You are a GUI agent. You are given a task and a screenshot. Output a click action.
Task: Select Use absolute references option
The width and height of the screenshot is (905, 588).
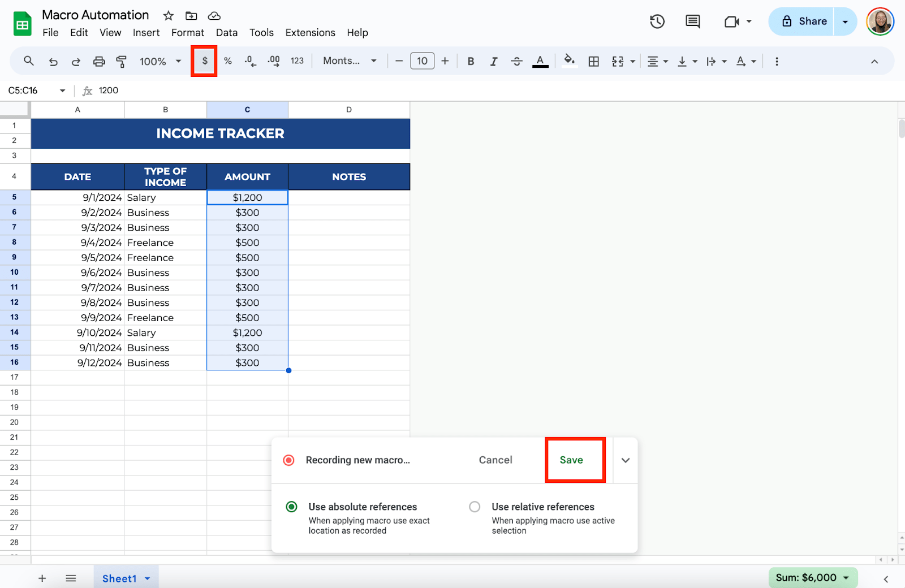(292, 507)
